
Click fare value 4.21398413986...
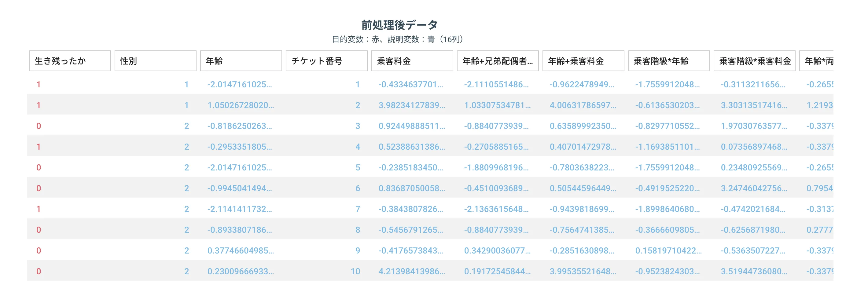coord(412,271)
